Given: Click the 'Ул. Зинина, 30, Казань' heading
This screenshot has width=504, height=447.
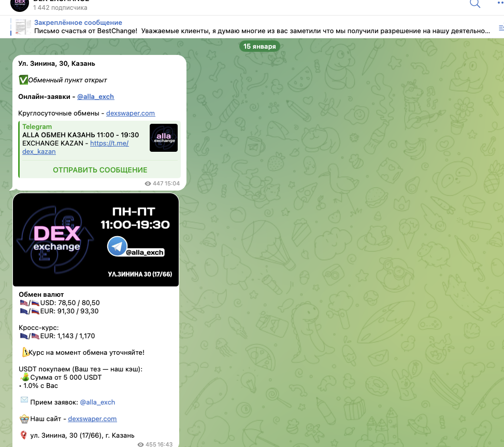Looking at the screenshot, I should point(56,63).
